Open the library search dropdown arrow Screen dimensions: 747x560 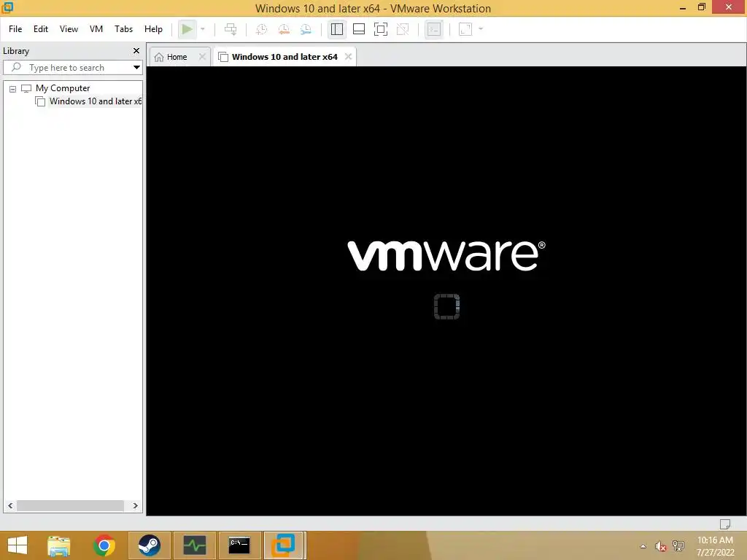tap(136, 68)
